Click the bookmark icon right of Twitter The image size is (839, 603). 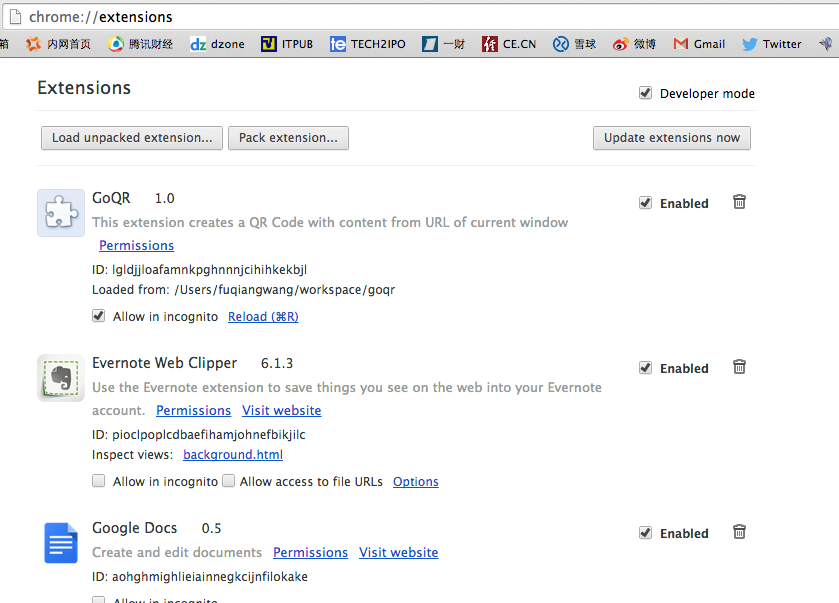click(826, 44)
